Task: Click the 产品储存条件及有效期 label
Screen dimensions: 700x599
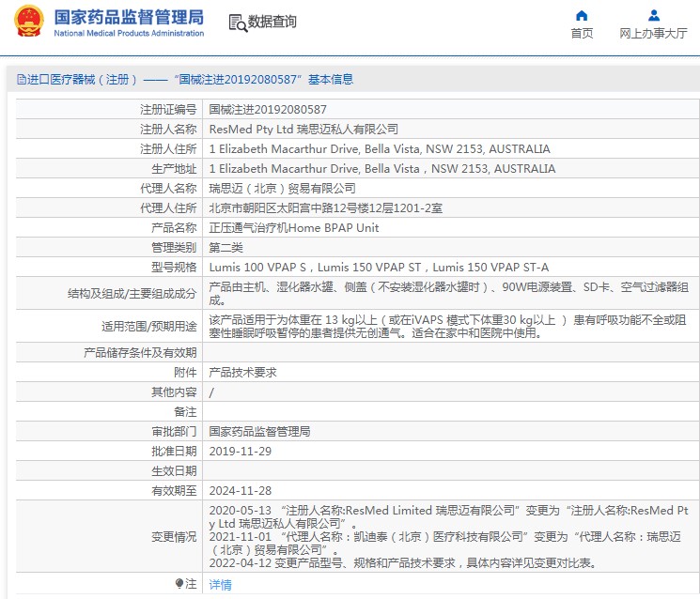Action: click(x=140, y=352)
